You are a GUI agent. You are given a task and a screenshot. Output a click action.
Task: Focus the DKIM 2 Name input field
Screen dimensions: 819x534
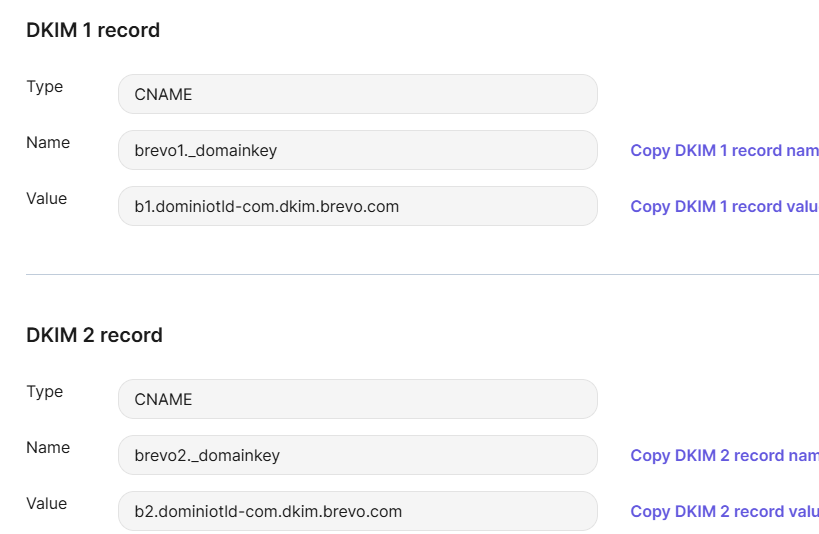point(357,455)
